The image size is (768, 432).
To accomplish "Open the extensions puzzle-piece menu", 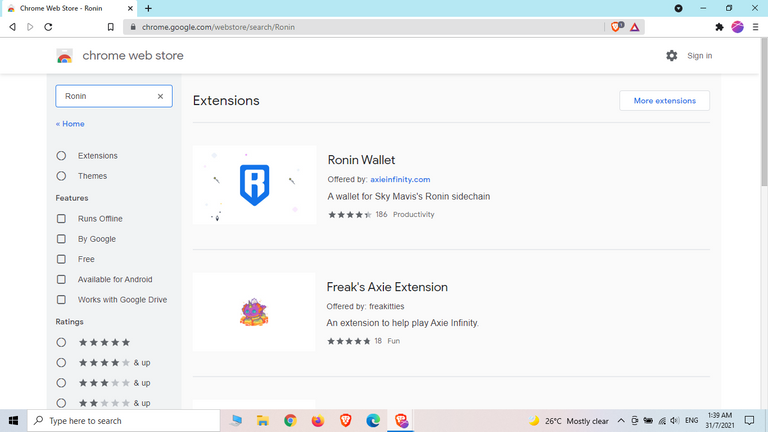I will click(720, 27).
